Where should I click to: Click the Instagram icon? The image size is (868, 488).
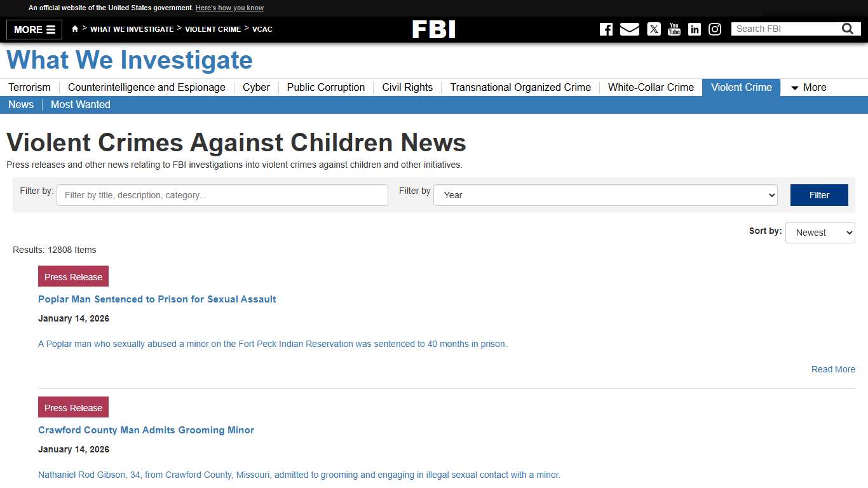click(x=714, y=29)
